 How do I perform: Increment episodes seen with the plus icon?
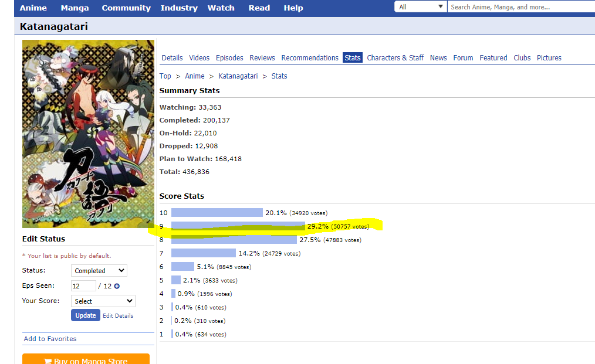point(117,286)
